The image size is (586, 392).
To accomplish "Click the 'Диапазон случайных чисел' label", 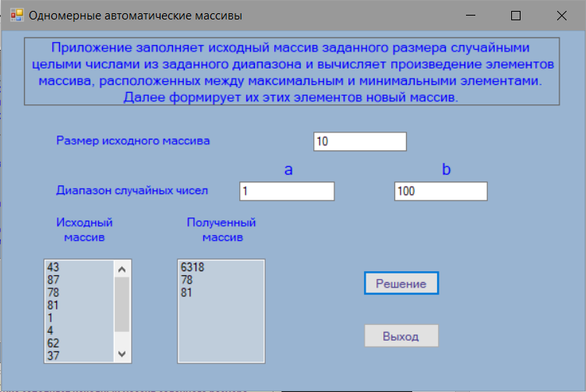I will pos(132,191).
